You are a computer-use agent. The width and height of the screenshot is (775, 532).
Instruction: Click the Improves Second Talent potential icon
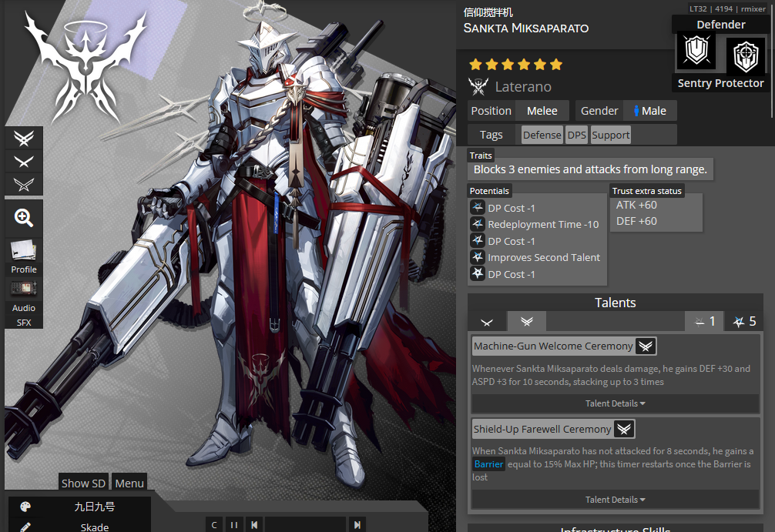(x=478, y=257)
